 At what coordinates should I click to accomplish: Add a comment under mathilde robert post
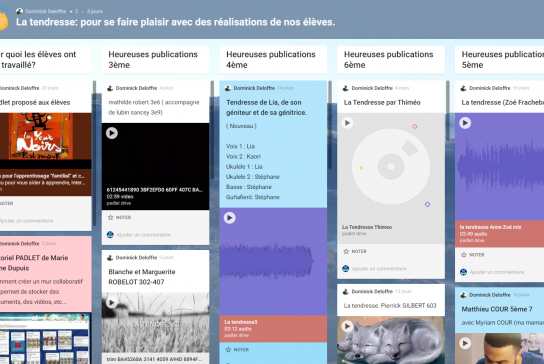(x=144, y=235)
